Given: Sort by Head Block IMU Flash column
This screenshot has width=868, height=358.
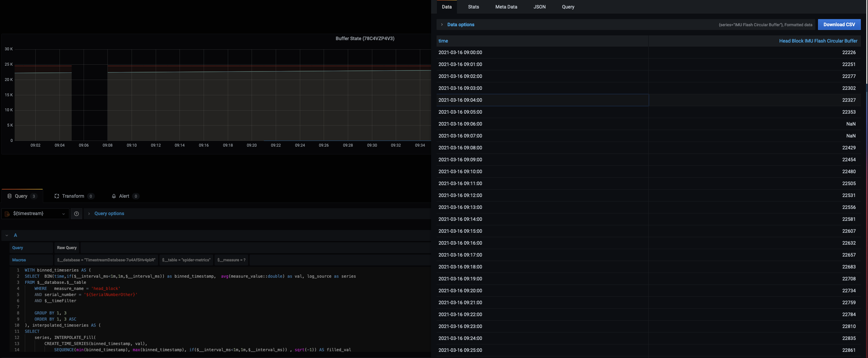Looking at the screenshot, I should click(x=818, y=41).
